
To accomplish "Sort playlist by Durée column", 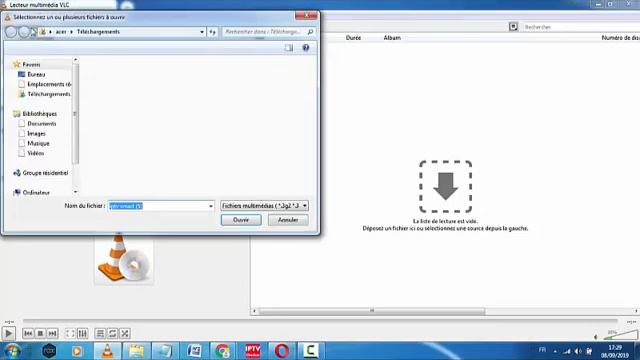I will pyautogui.click(x=353, y=38).
